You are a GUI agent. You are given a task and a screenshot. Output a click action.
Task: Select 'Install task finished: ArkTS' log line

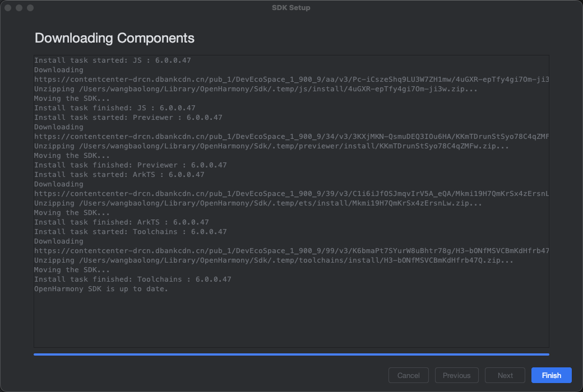122,222
